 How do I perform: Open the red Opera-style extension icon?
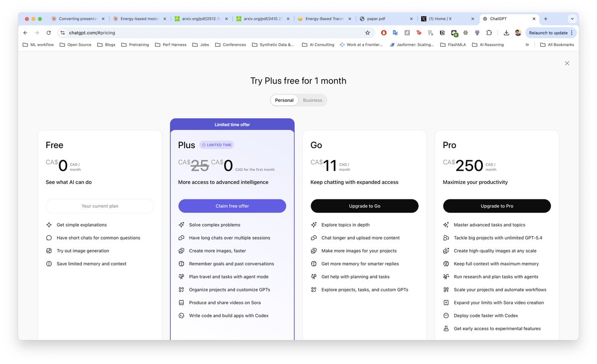[384, 33]
